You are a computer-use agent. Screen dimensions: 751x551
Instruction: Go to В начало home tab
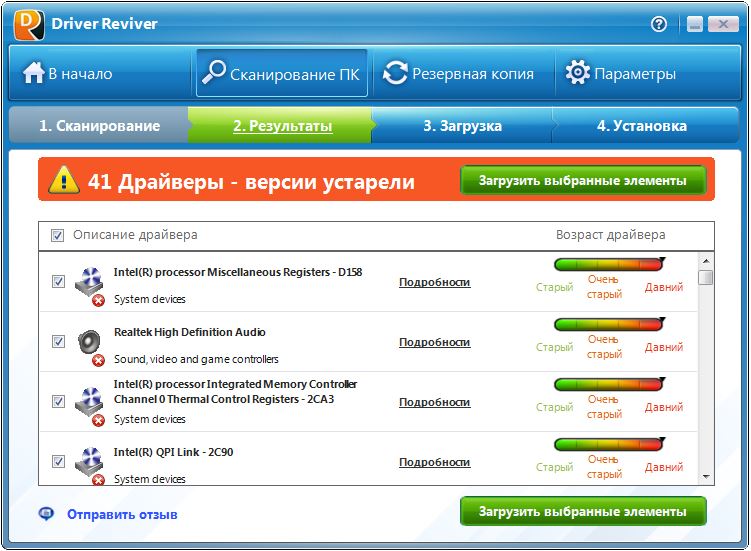pyautogui.click(x=68, y=74)
